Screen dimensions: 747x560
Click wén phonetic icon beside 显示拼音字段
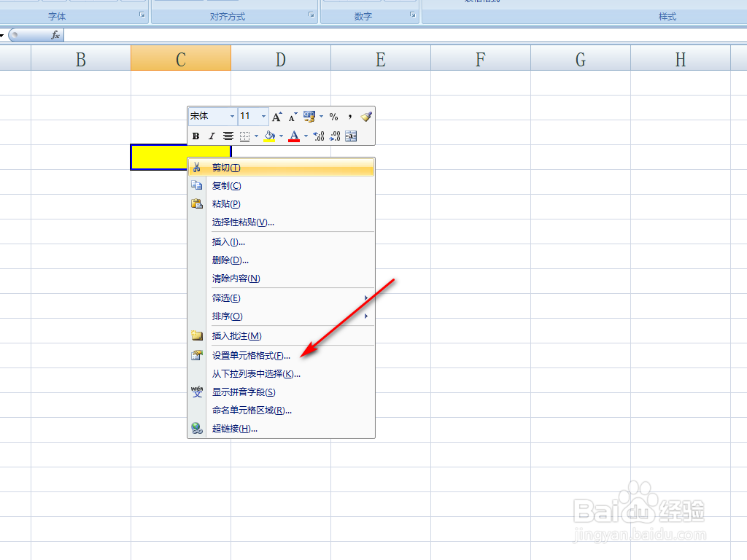point(197,392)
